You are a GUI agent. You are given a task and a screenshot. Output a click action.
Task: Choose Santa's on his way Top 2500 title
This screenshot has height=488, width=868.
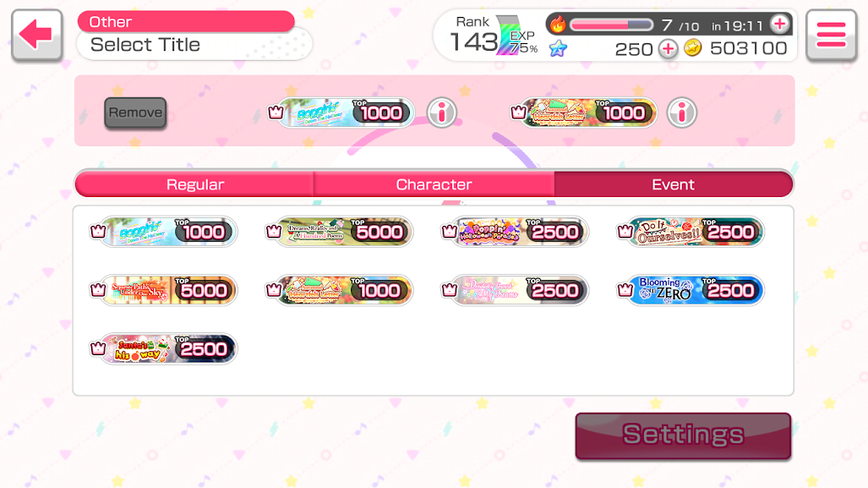(x=163, y=349)
